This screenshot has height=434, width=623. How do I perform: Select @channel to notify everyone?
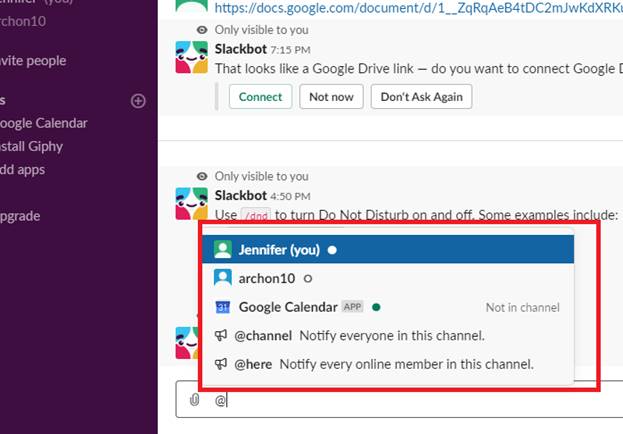[388, 335]
